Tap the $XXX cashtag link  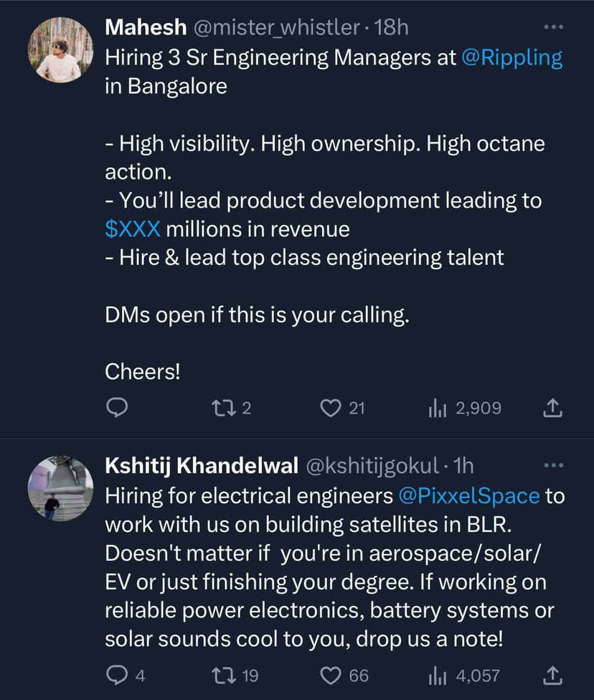(133, 229)
